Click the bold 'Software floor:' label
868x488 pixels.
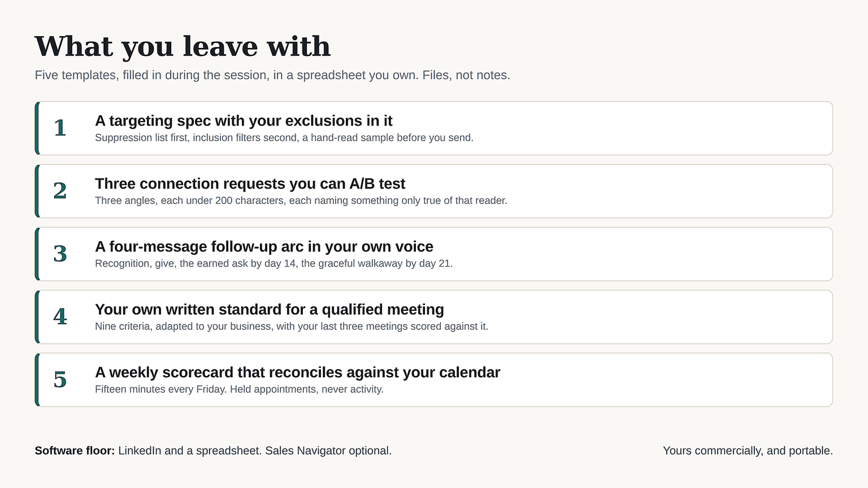point(75,451)
